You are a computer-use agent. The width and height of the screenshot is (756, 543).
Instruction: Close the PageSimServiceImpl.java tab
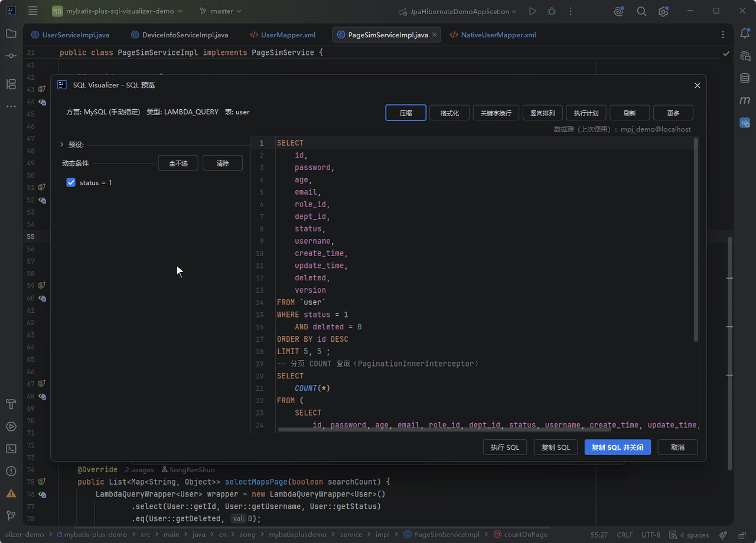(x=435, y=35)
